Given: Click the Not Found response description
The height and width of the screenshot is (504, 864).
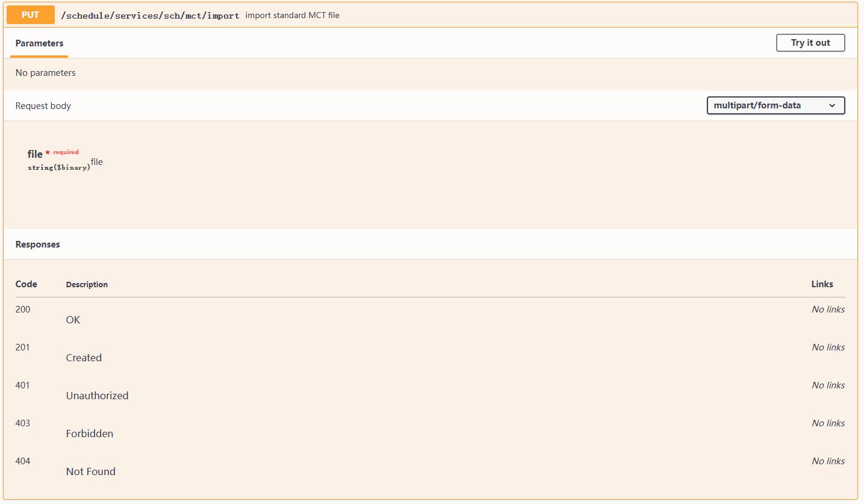Looking at the screenshot, I should tap(91, 471).
